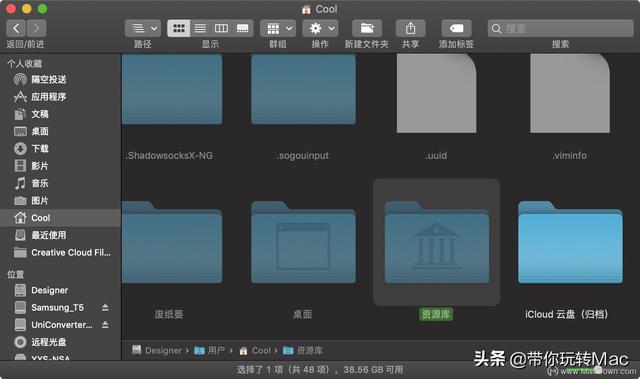Click the Add Tags toolbar button
640x379 pixels.
[456, 29]
